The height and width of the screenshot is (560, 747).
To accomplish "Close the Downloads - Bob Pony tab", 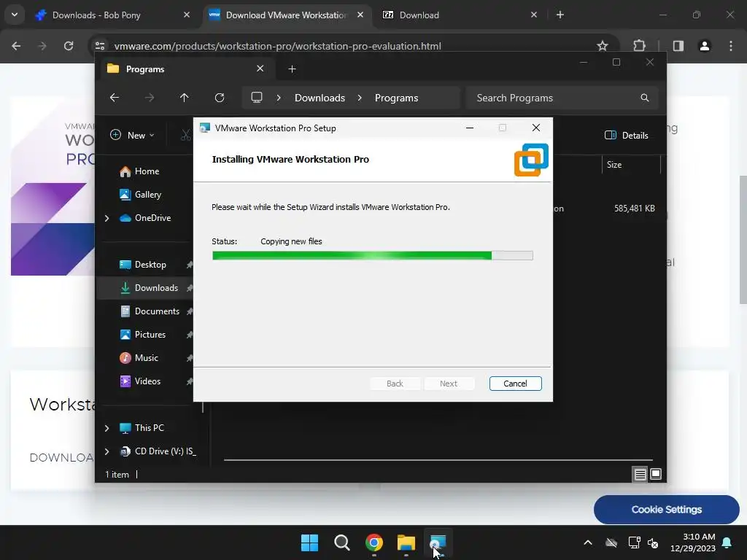I will coord(187,15).
